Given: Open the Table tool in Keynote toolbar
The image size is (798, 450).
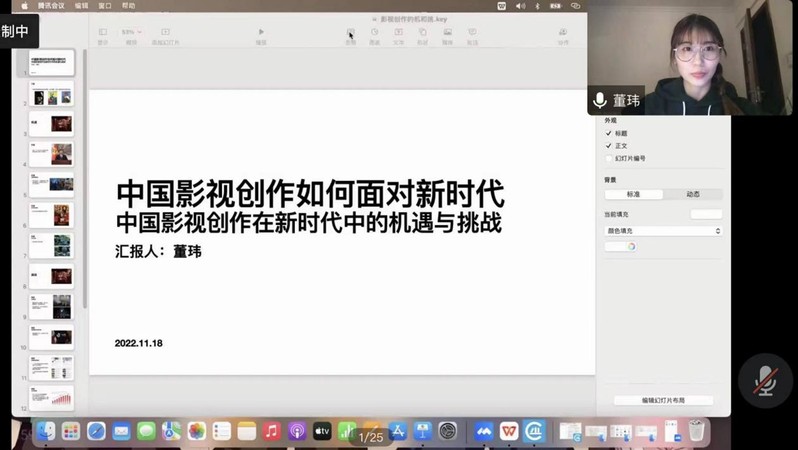Looking at the screenshot, I should pyautogui.click(x=350, y=33).
